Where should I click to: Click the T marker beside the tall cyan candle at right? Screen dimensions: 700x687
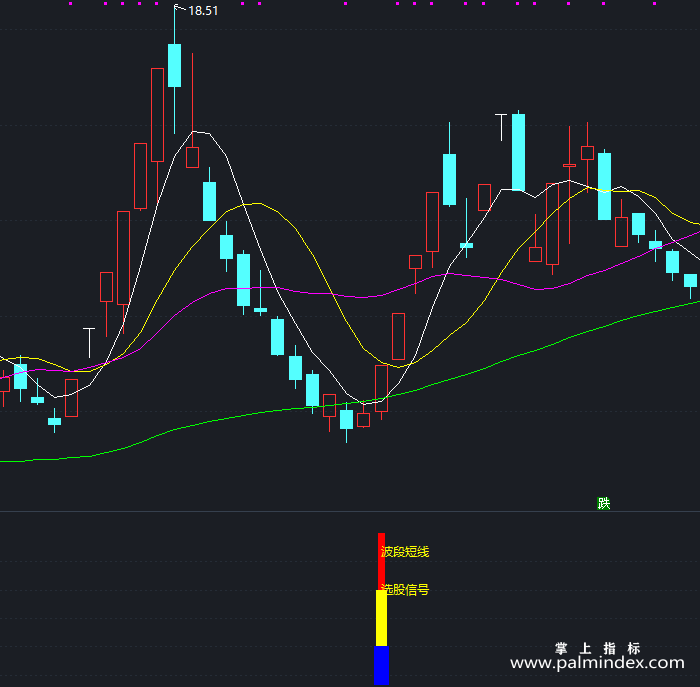(x=501, y=128)
